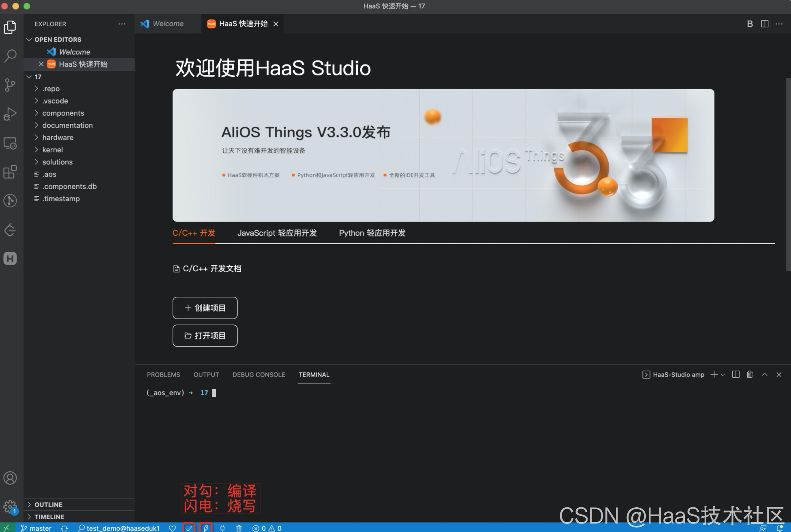
Task: Toggle split editor layout icon
Action: coord(765,24)
